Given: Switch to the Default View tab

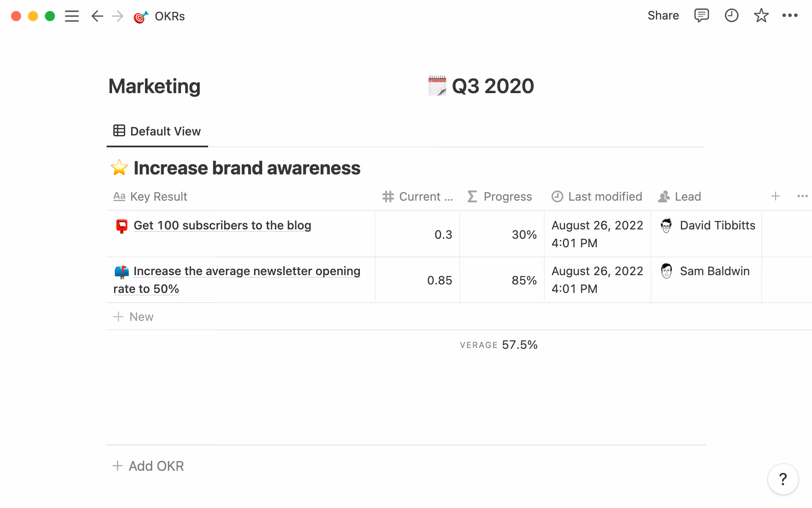Looking at the screenshot, I should (x=157, y=131).
